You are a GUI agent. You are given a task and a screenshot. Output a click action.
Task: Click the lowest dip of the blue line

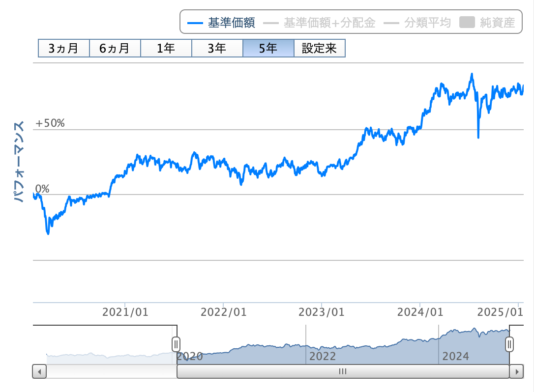[48, 233]
